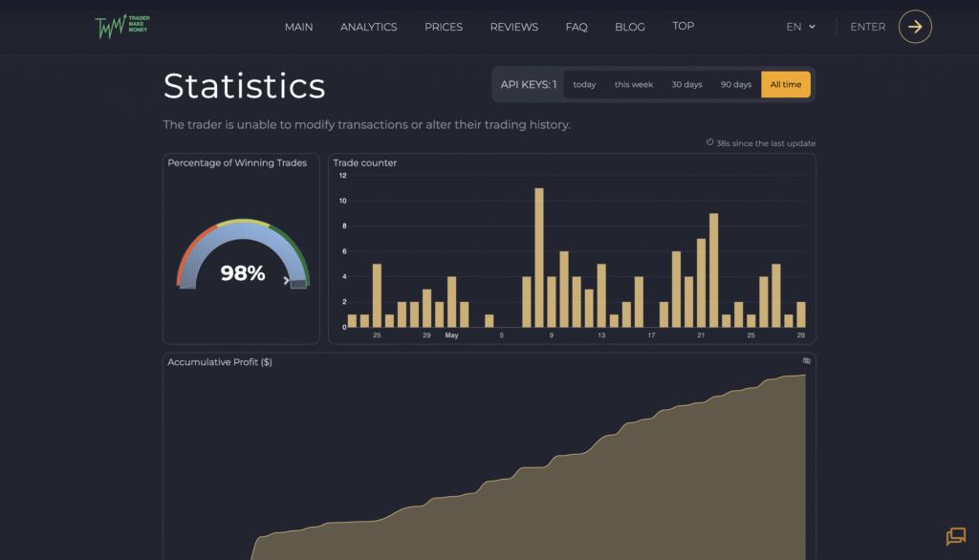Select the 'this week' time filter
979x560 pixels.
coord(633,84)
